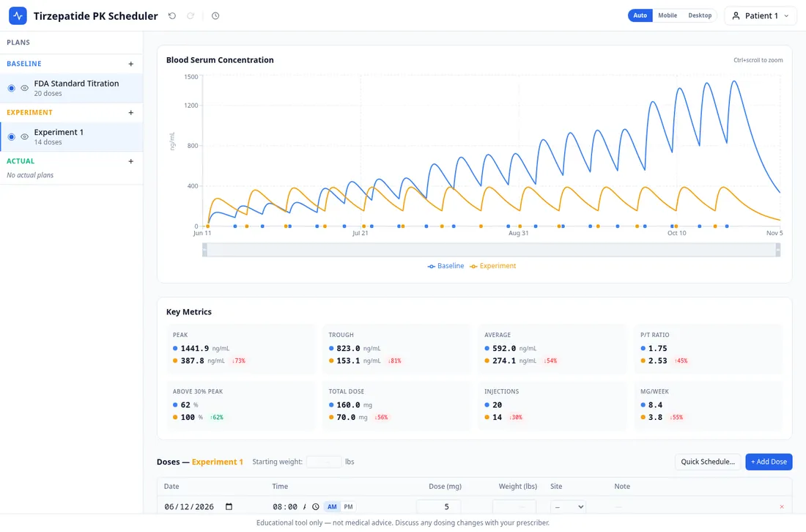The image size is (806, 532).
Task: Open calendar picker for date 06/12/2026
Action: 229,507
